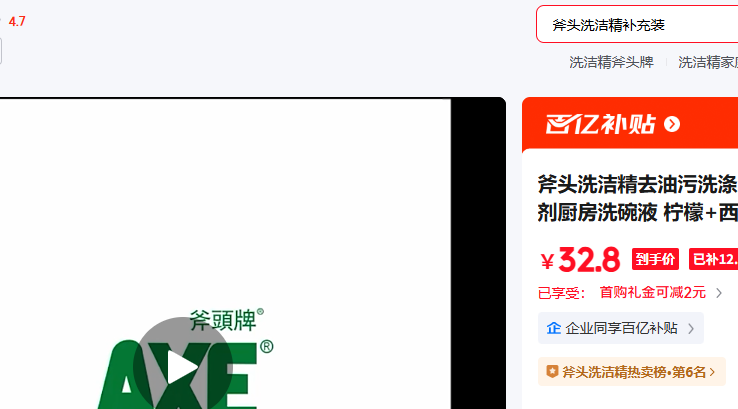738x409 pixels.
Task: Click the 4.7 store rating score
Action: pos(17,22)
